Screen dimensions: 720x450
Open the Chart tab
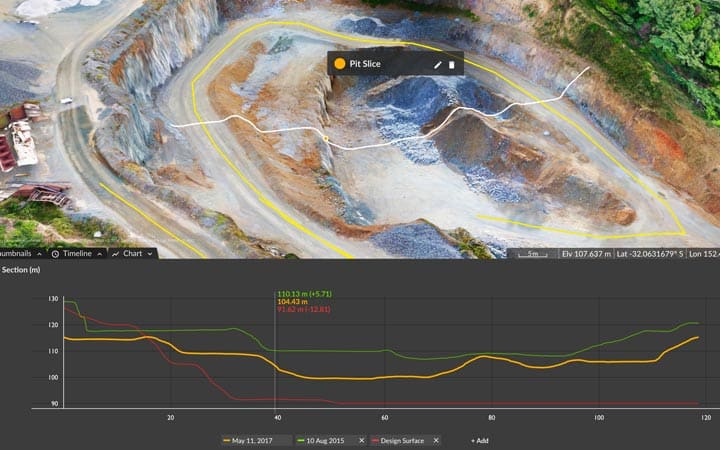[x=132, y=253]
